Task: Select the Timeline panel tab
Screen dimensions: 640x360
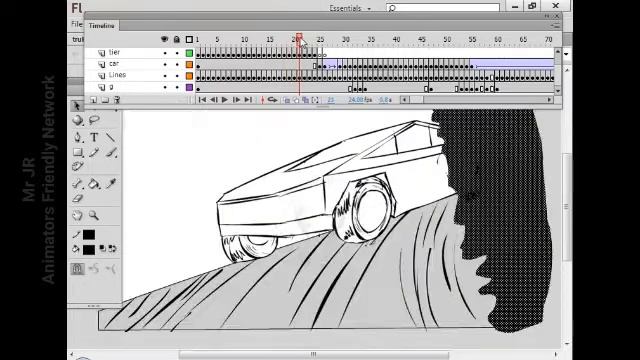Action: (x=102, y=25)
